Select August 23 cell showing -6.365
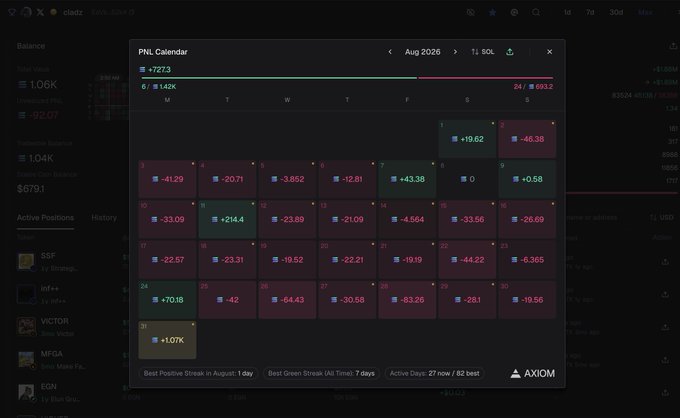 [x=527, y=260]
